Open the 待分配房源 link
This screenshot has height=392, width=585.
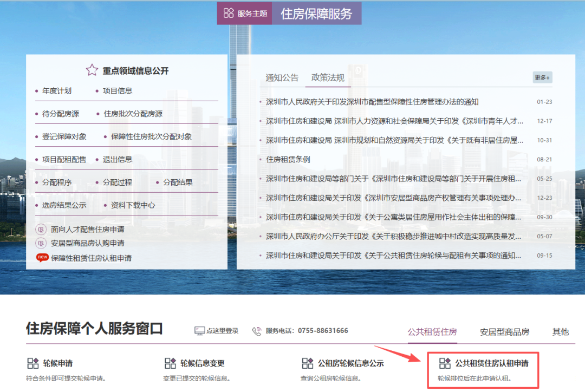pyautogui.click(x=61, y=114)
